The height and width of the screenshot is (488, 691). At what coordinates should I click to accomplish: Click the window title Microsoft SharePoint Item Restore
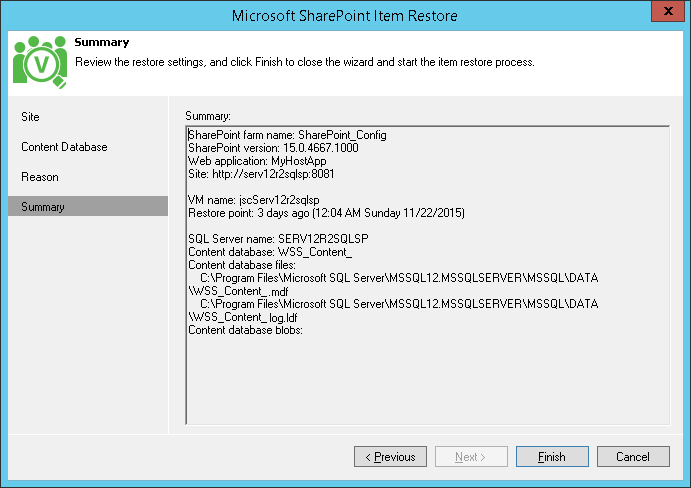[x=345, y=15]
